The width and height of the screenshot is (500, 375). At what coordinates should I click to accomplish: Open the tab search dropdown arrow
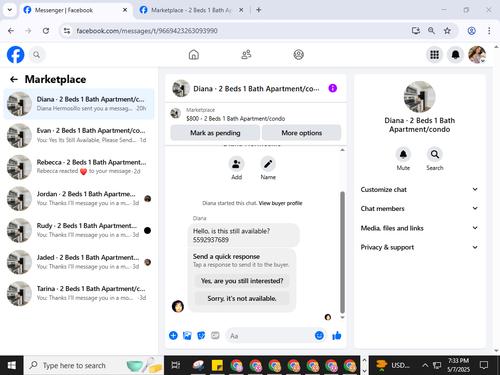point(10,10)
